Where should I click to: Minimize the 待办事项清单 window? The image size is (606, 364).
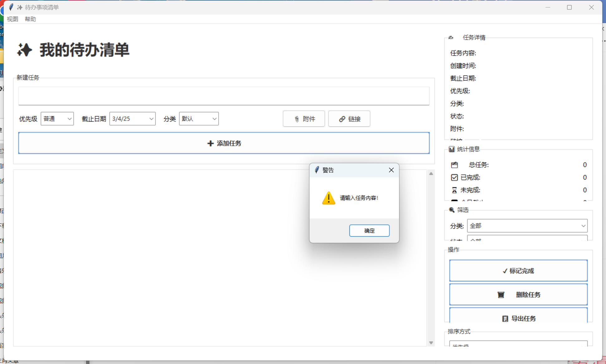[548, 7]
